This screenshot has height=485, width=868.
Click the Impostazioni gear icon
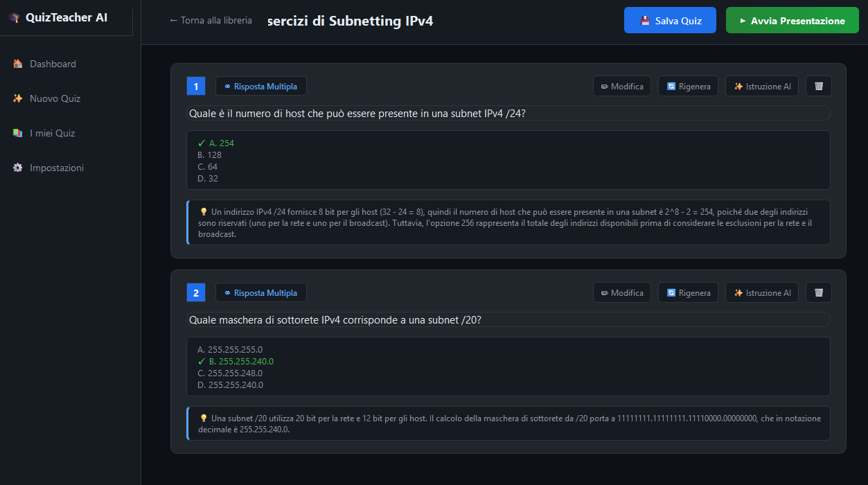pyautogui.click(x=18, y=168)
